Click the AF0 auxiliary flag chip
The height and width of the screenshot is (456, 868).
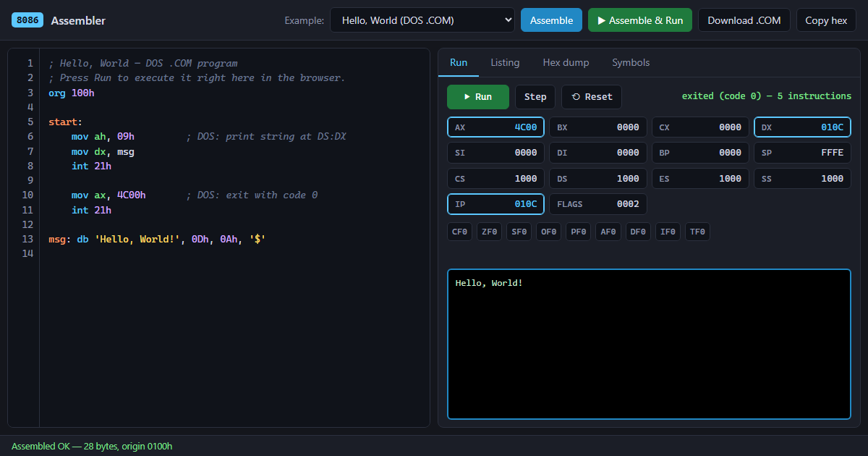608,232
